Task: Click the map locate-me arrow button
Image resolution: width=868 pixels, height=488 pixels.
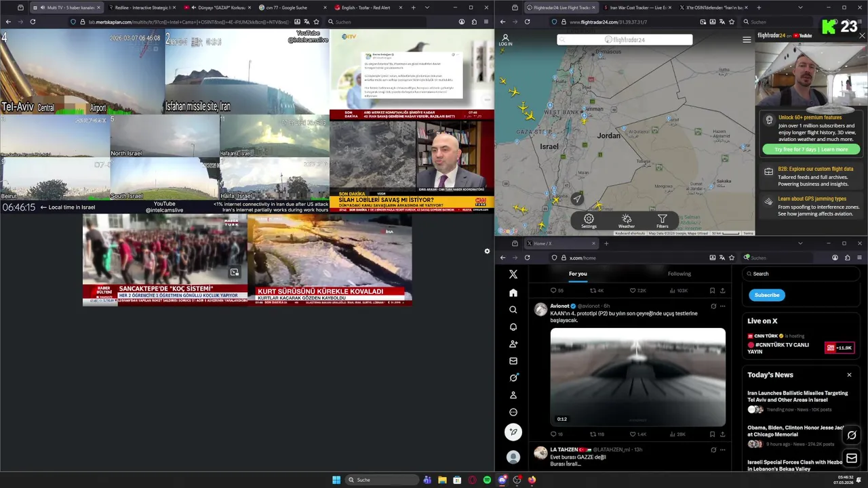Action: tap(576, 199)
